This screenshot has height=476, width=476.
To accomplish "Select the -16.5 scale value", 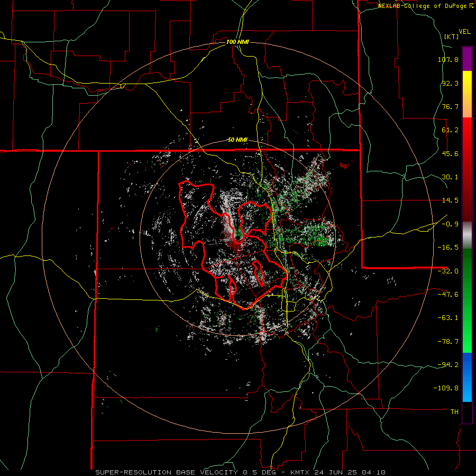I will click(448, 248).
